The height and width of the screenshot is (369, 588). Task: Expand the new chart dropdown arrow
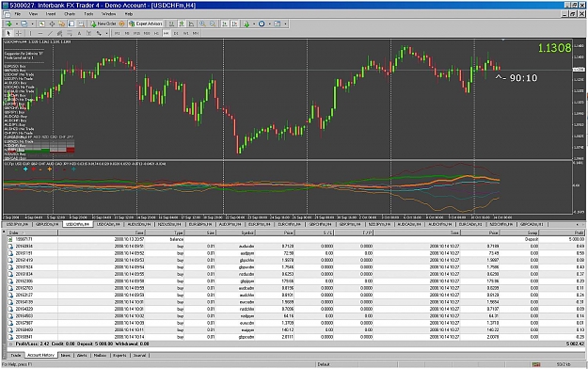[x=17, y=24]
